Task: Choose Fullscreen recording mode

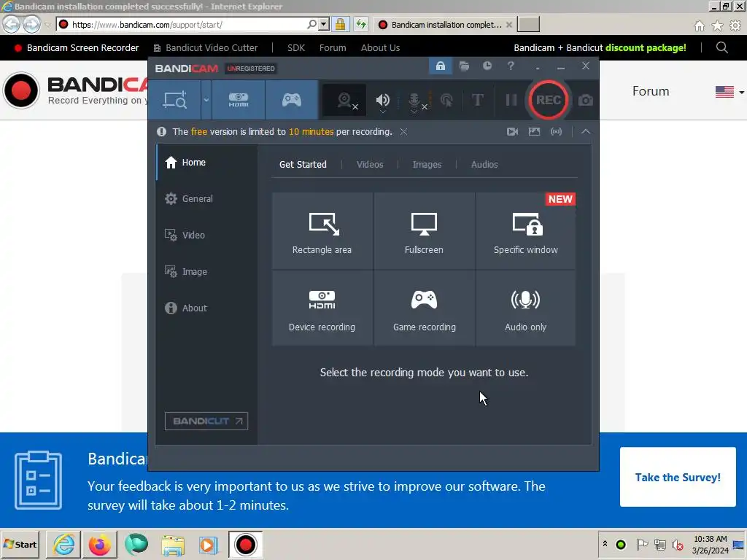Action: [424, 231]
